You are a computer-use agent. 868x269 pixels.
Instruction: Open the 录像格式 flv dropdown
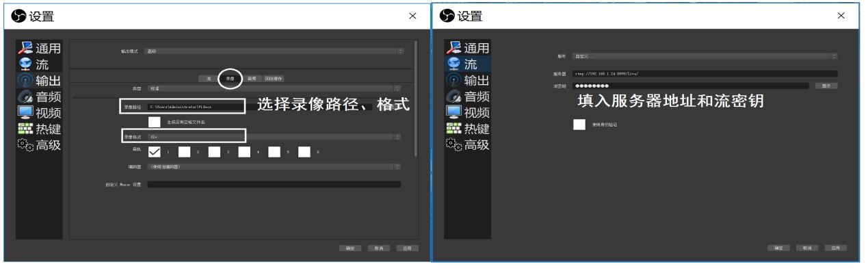275,137
